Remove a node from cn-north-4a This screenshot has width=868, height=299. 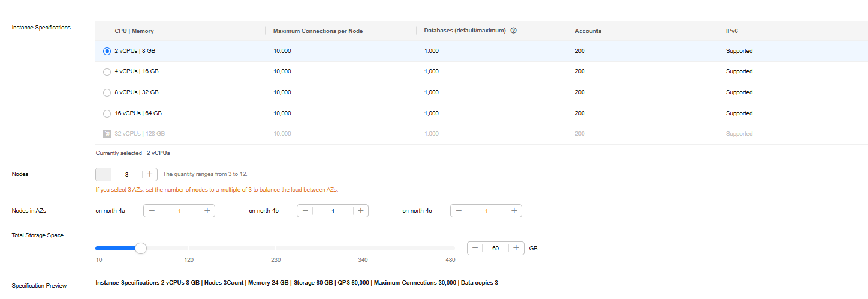[x=152, y=211]
